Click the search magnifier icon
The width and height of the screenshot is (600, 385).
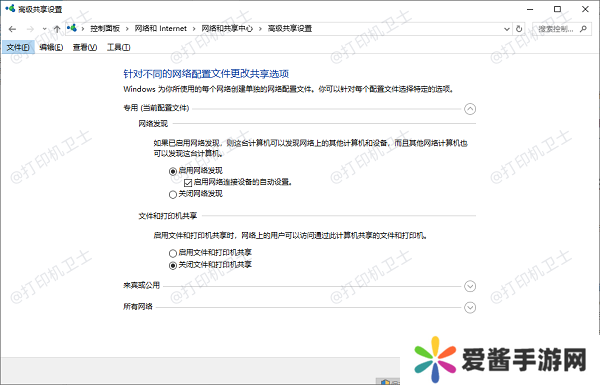(x=583, y=29)
